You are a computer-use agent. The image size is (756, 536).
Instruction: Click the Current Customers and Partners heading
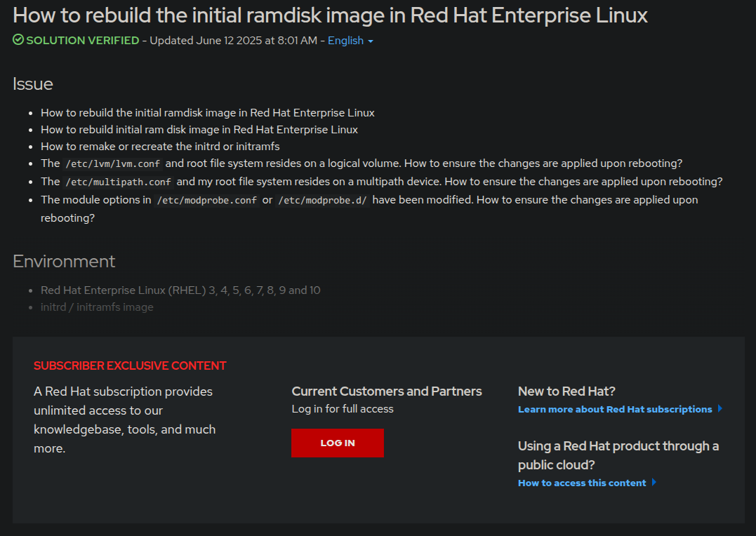coord(387,391)
